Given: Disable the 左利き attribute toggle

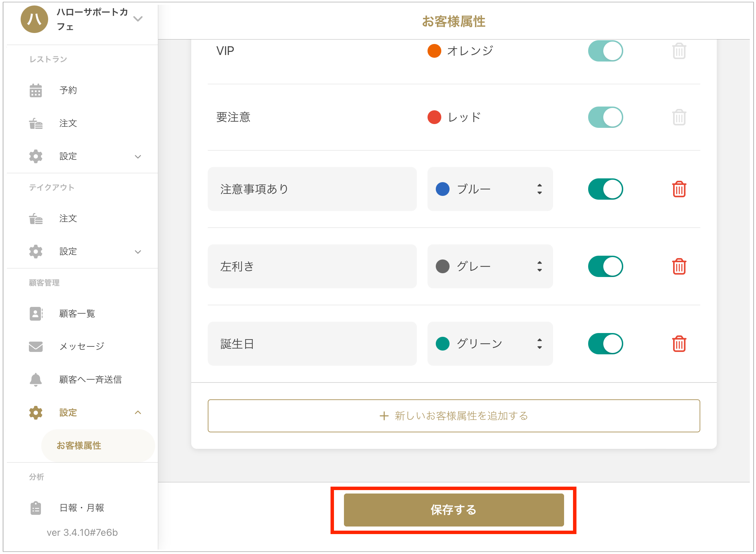Looking at the screenshot, I should point(605,266).
